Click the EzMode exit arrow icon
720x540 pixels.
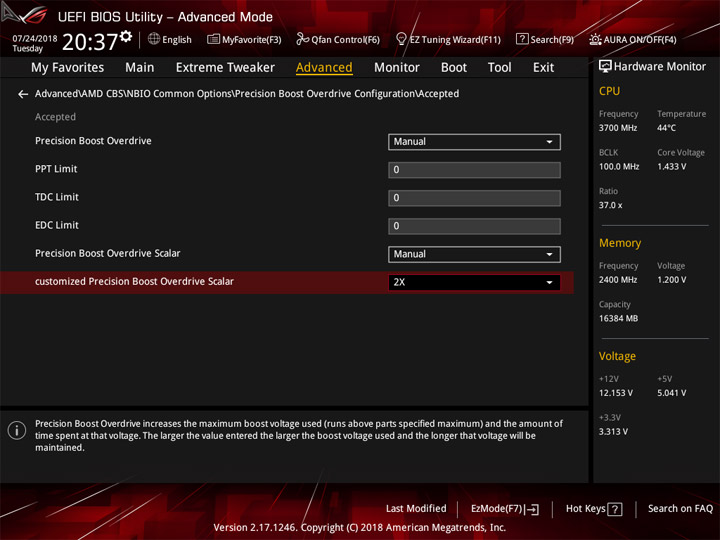click(x=532, y=509)
